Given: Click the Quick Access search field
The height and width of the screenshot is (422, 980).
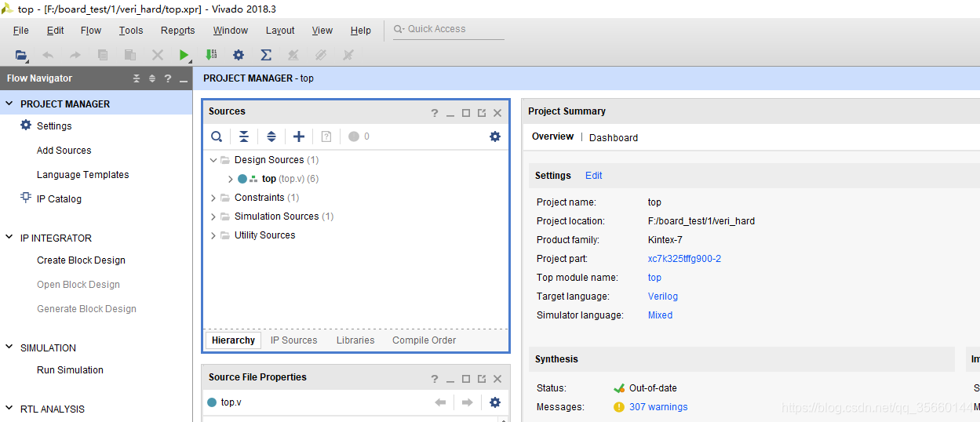Looking at the screenshot, I should tap(448, 29).
